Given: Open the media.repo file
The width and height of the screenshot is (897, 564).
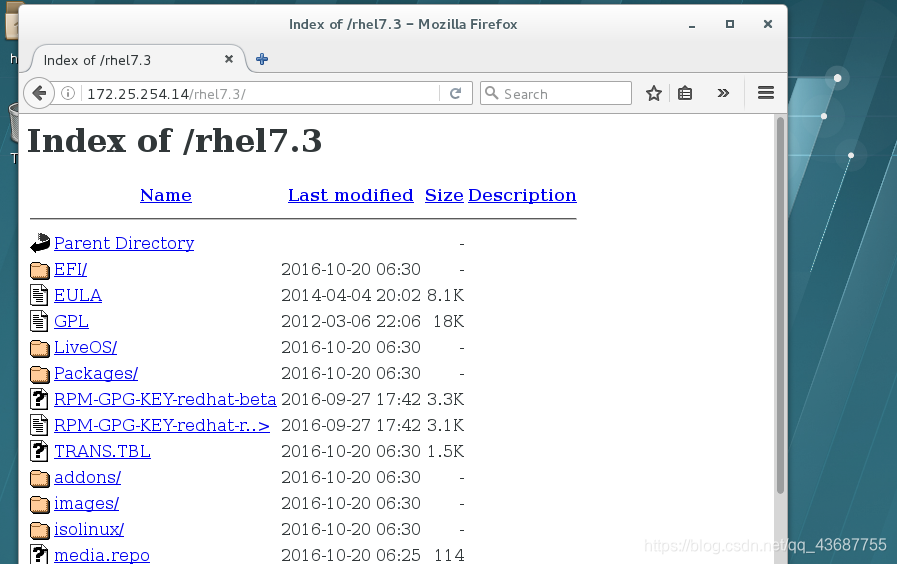Looking at the screenshot, I should (x=102, y=555).
